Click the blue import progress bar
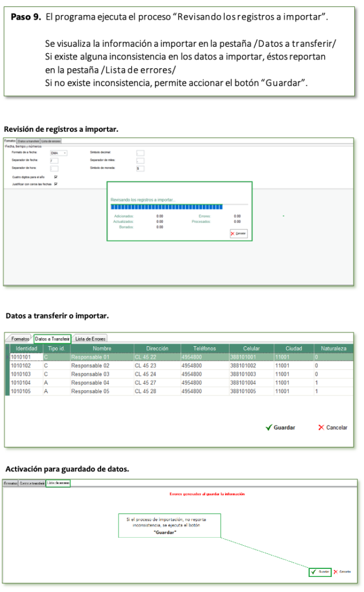 tap(166, 206)
